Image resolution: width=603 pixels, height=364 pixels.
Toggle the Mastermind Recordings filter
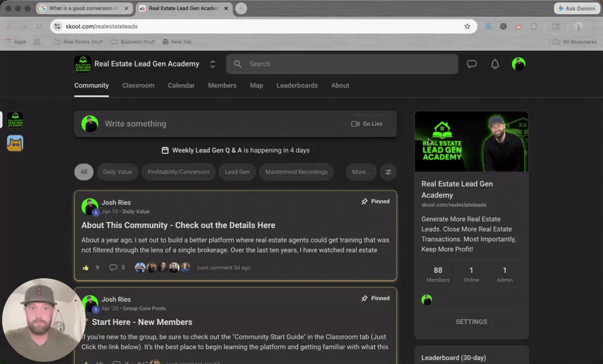coord(297,172)
